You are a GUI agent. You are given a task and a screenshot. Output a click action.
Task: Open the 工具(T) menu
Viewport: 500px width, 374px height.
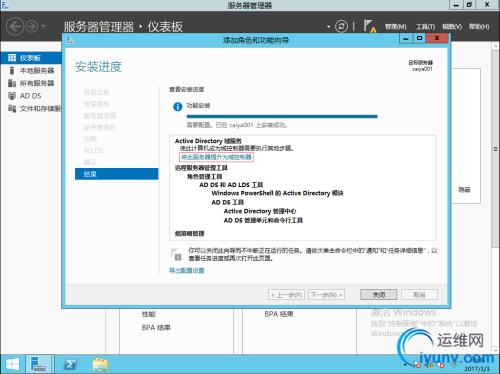[x=425, y=27]
